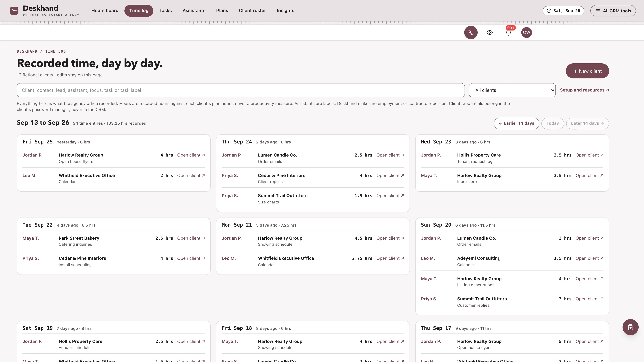Screen dimensions: 644x362
Task: Open client for Harlow Realty Open house flyers Sep 25
Action: pos(191,155)
